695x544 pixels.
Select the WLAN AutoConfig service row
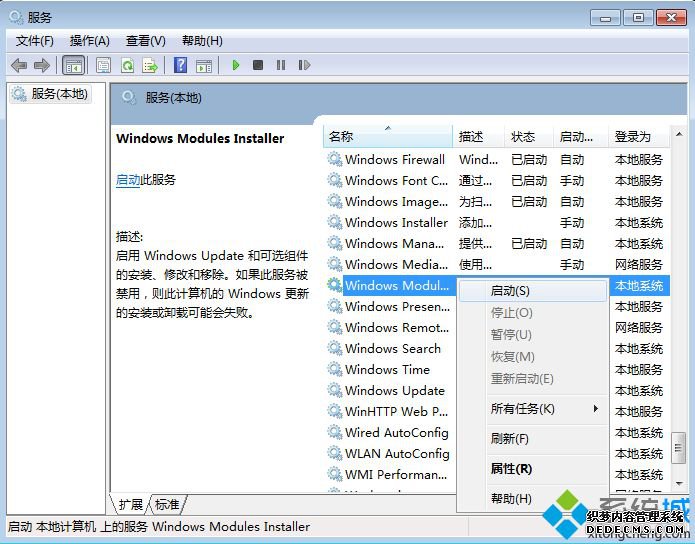point(390,453)
